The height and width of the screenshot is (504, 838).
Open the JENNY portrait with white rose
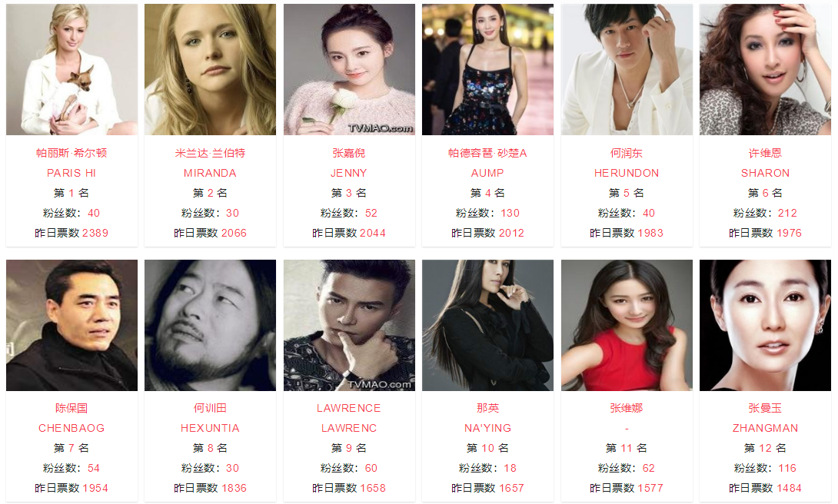click(349, 69)
